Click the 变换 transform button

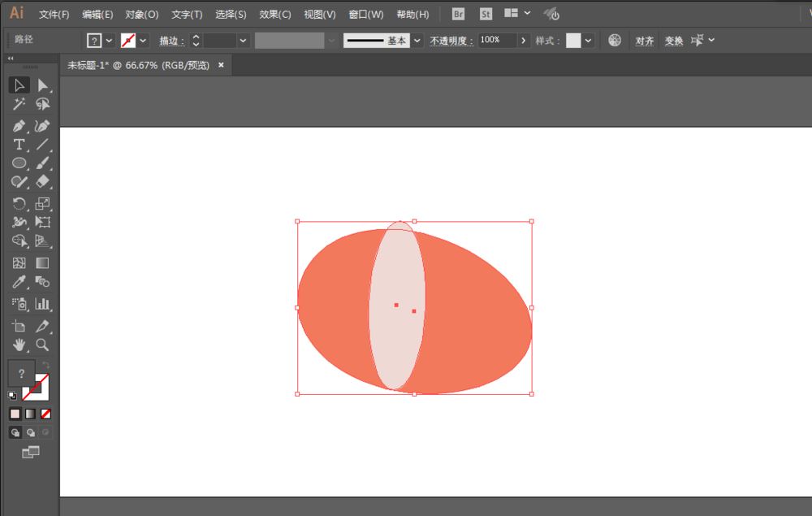674,41
